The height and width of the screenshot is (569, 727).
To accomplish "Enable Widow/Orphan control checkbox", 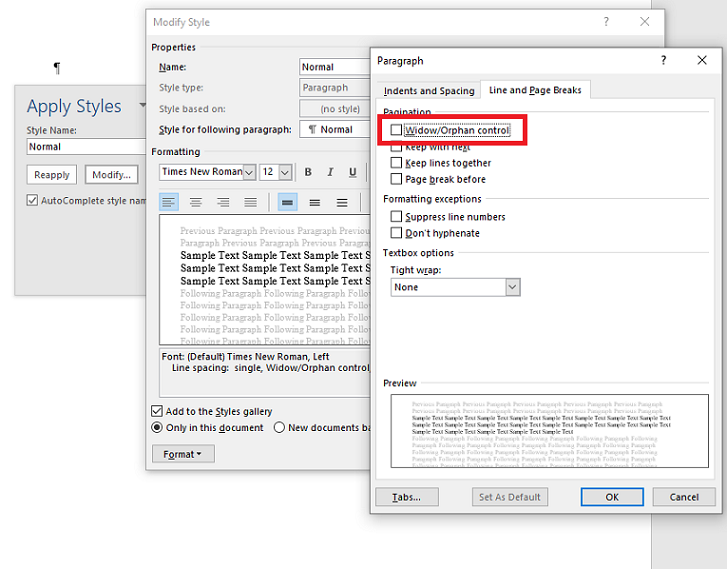I will [x=396, y=130].
